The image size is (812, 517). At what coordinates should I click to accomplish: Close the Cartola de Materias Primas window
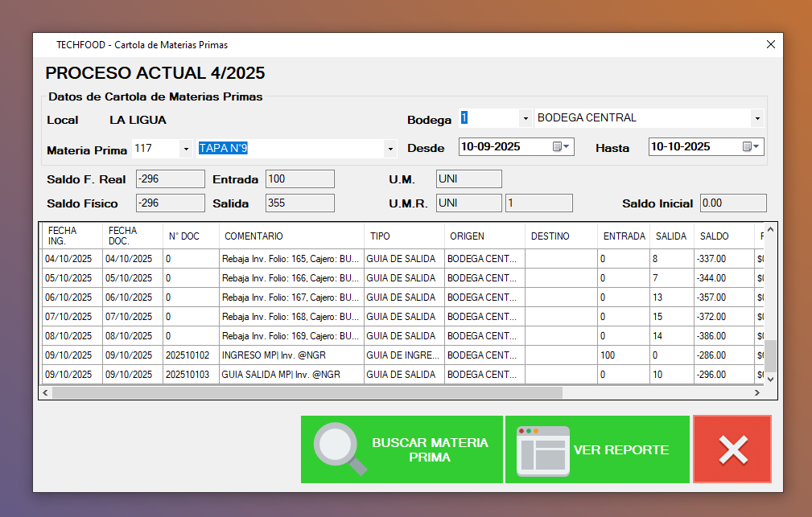point(770,45)
